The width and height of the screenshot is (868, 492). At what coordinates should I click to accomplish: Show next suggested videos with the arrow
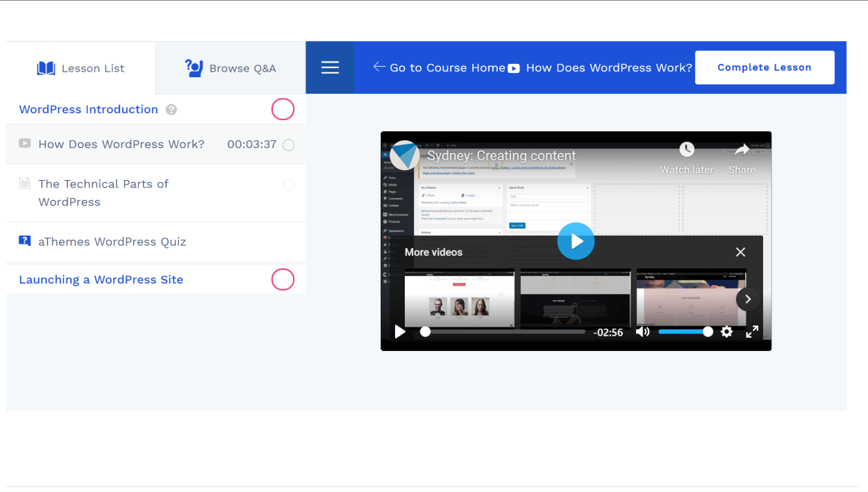[x=748, y=299]
